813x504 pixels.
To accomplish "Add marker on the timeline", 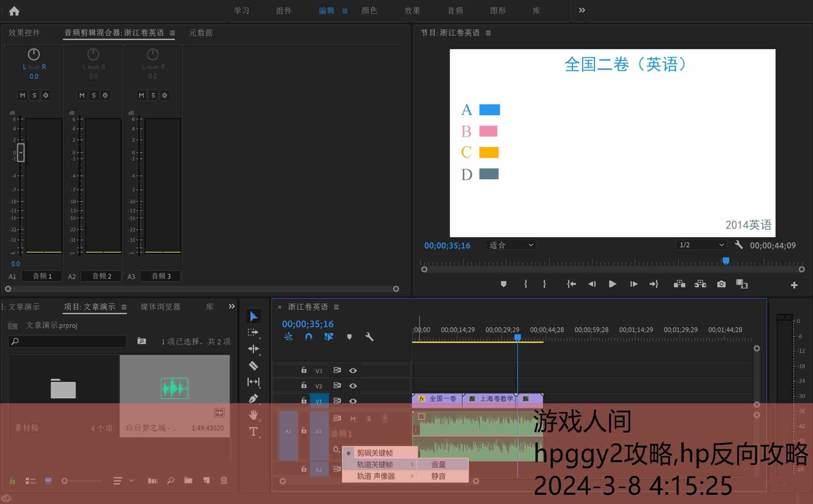I will pyautogui.click(x=349, y=337).
